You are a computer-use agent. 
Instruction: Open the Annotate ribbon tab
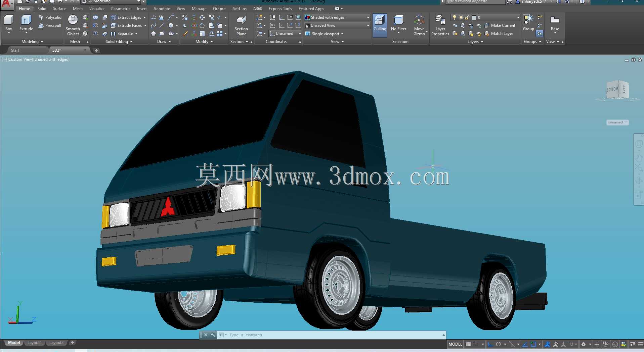(162, 9)
